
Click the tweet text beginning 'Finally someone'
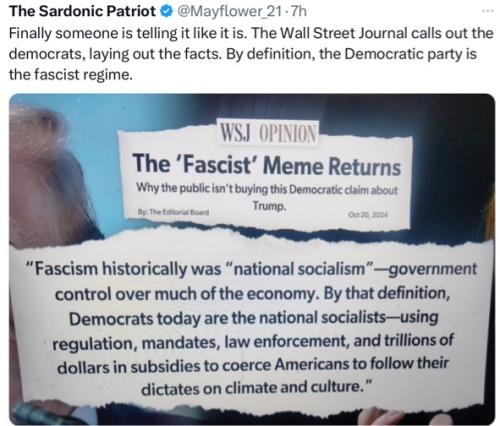251,53
